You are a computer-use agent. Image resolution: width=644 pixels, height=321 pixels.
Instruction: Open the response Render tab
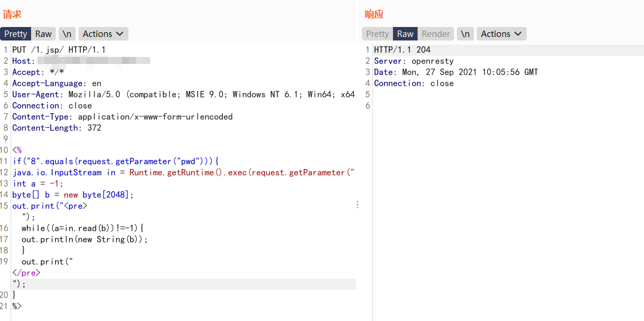click(436, 33)
